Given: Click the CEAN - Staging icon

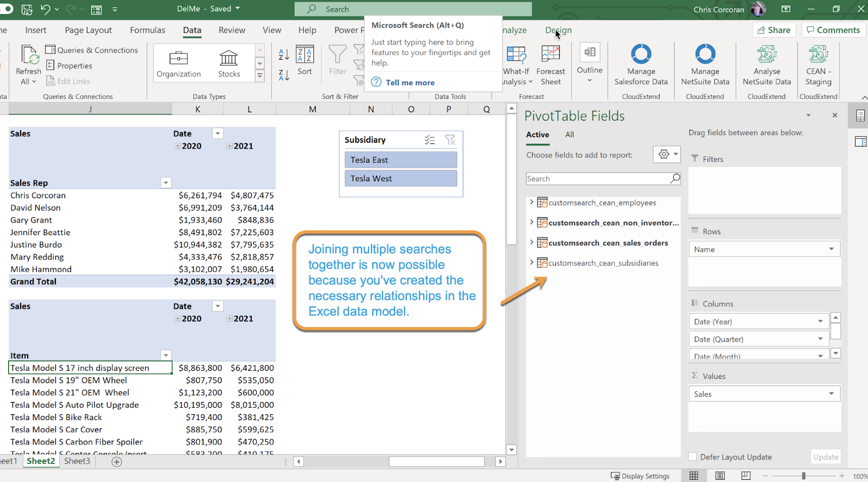Looking at the screenshot, I should pos(818,66).
